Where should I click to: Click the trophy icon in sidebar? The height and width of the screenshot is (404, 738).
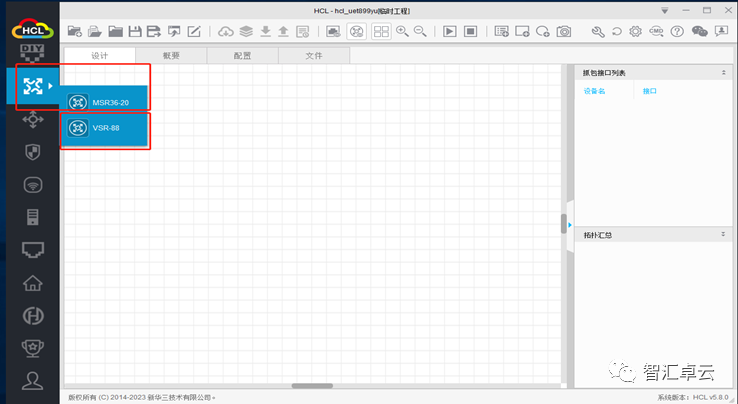(33, 348)
